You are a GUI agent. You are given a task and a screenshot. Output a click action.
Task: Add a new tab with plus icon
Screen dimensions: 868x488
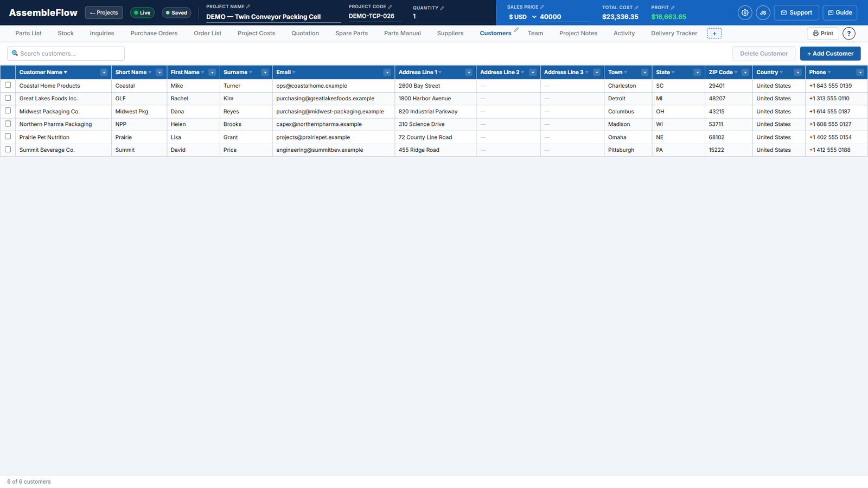tap(714, 34)
